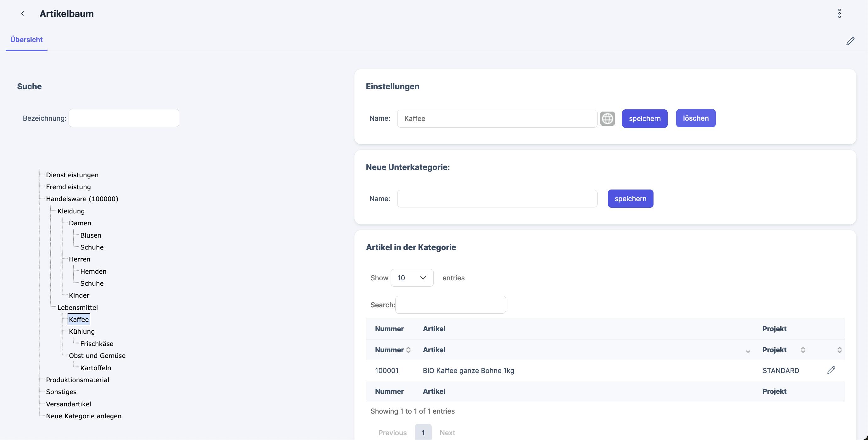Select the Handelsware (100000) tree node
Image resolution: width=868 pixels, height=440 pixels.
tap(82, 199)
